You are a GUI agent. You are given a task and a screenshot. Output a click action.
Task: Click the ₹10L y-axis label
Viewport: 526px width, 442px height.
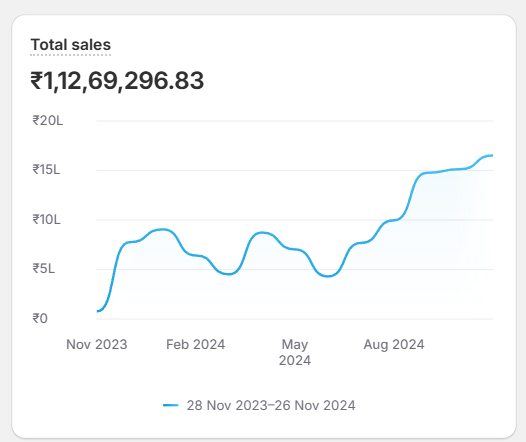pyautogui.click(x=46, y=220)
